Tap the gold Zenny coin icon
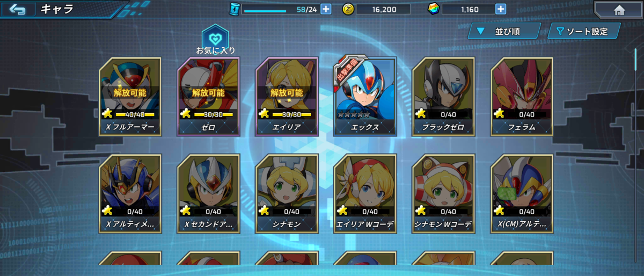This screenshot has height=276, width=644. pyautogui.click(x=348, y=9)
